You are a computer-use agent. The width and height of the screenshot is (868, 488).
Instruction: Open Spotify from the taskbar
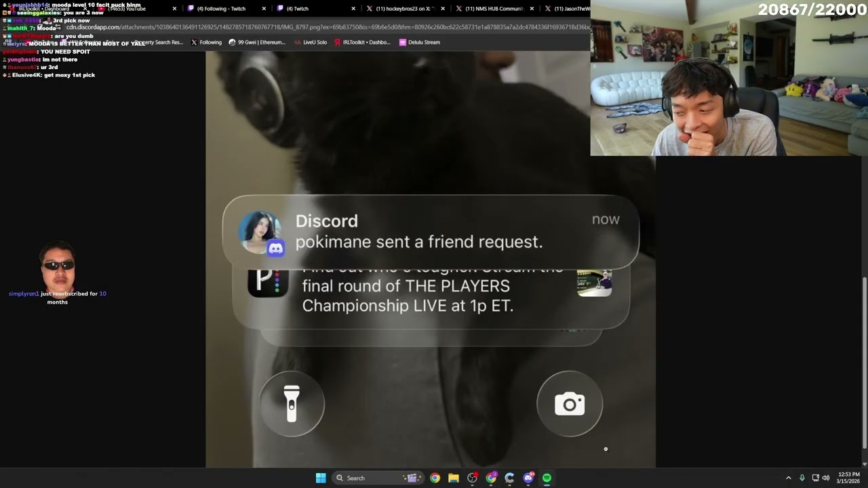(x=547, y=478)
